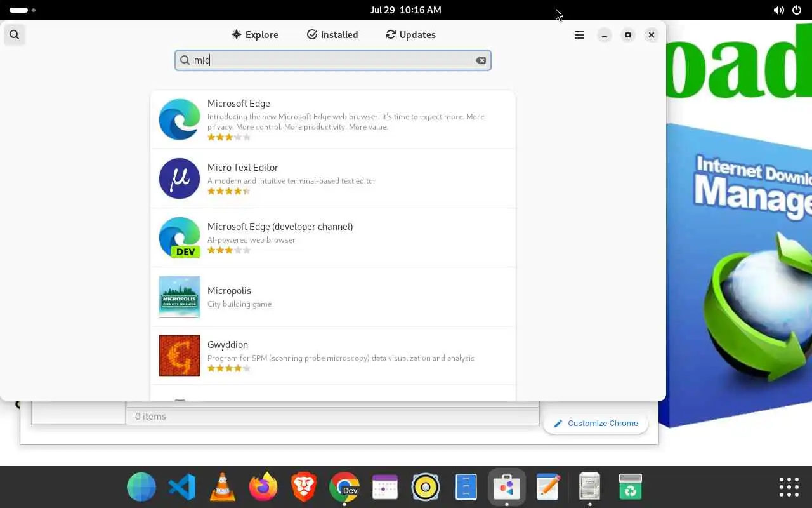Open the Calendar app in dock
This screenshot has height=508, width=812.
[x=385, y=488]
